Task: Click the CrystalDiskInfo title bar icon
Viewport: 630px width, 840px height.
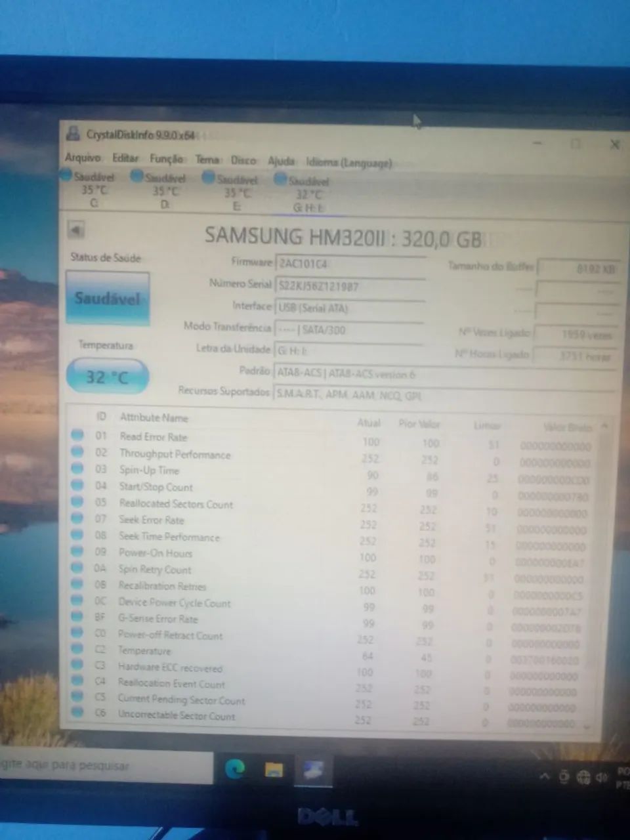Action: pyautogui.click(x=73, y=133)
